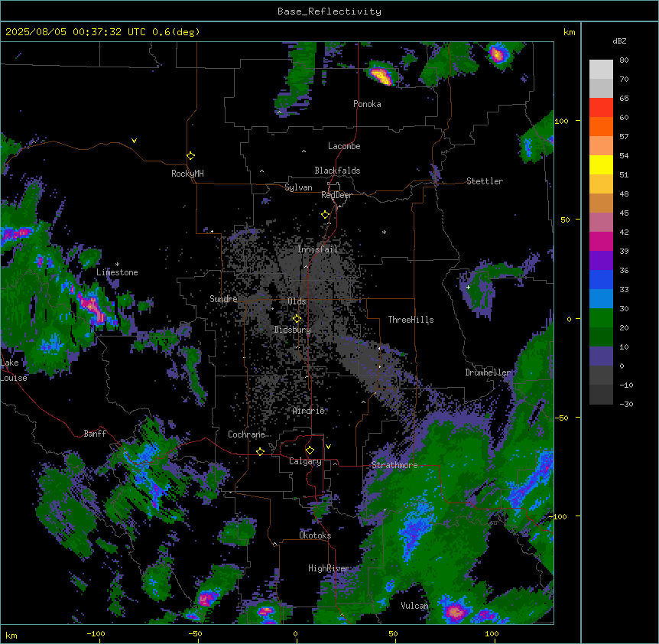Image resolution: width=659 pixels, height=644 pixels.
Task: Click the Airdrie label
Action: 309,411
